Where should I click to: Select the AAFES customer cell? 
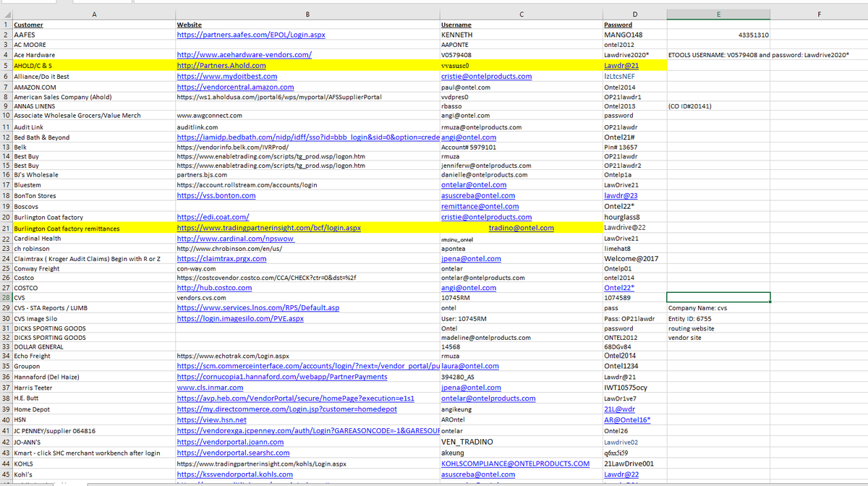[x=94, y=35]
